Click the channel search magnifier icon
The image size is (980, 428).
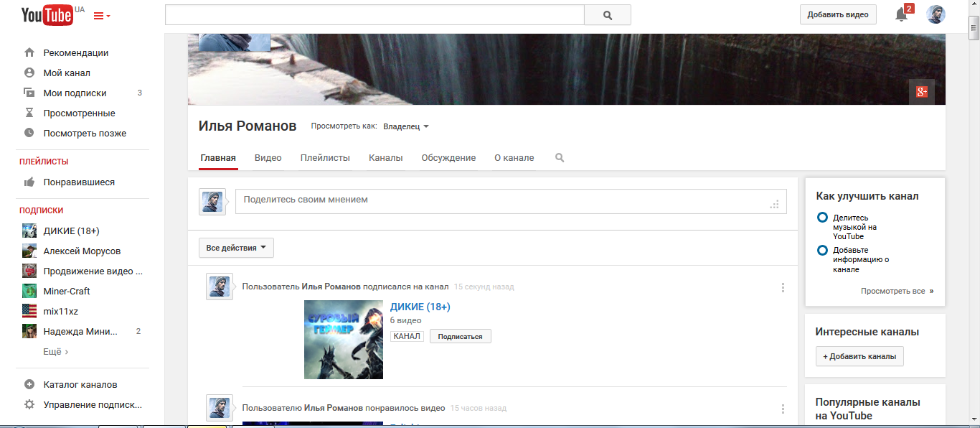(x=560, y=158)
